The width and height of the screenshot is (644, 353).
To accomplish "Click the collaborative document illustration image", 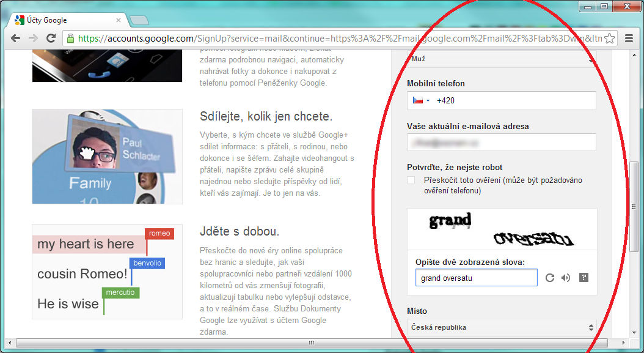I will coord(107,272).
